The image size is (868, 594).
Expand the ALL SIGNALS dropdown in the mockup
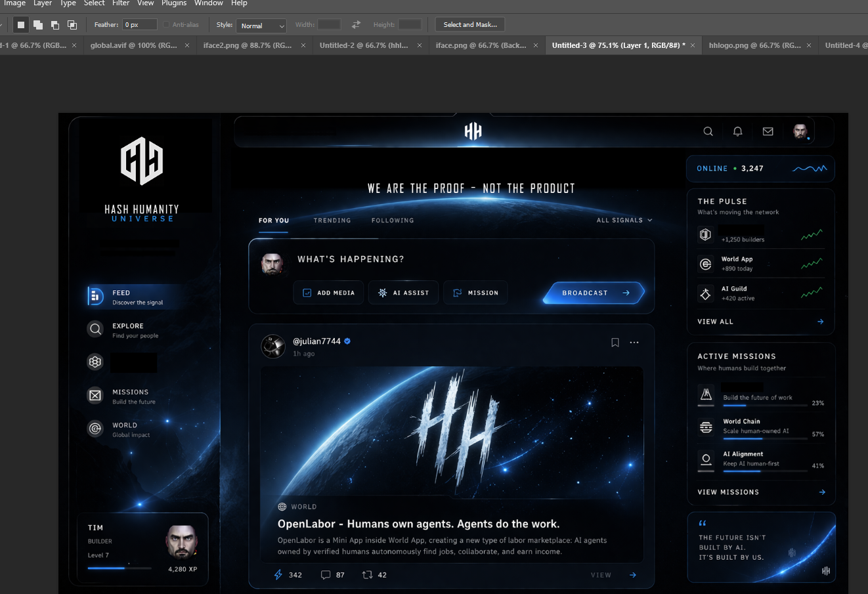pos(624,221)
